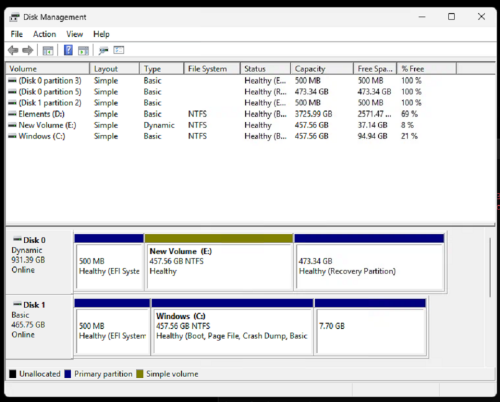Viewport: 500px width, 402px height.
Task: Select volume icon for Elements (D:)
Action: pyautogui.click(x=12, y=114)
